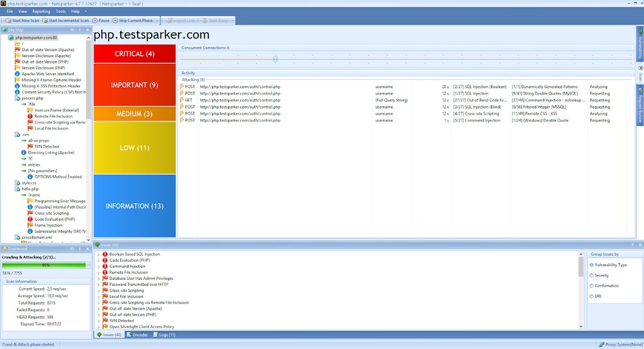This screenshot has width=644, height=349.
Task: Switch to the Encoder tab
Action: click(x=137, y=335)
